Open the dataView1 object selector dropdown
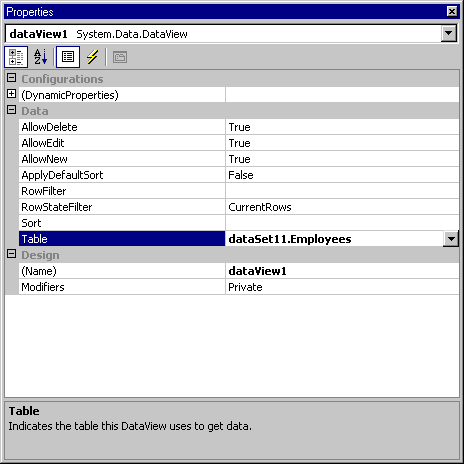 point(449,33)
